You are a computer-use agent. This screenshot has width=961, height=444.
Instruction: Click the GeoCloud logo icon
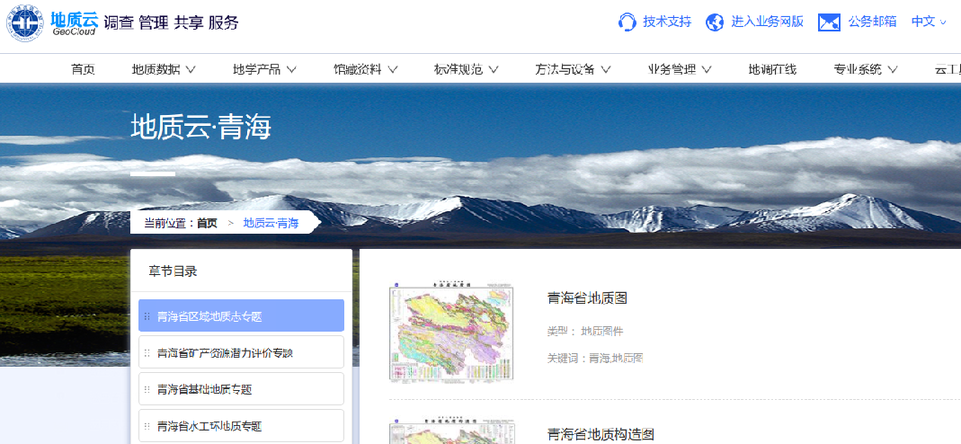point(26,23)
